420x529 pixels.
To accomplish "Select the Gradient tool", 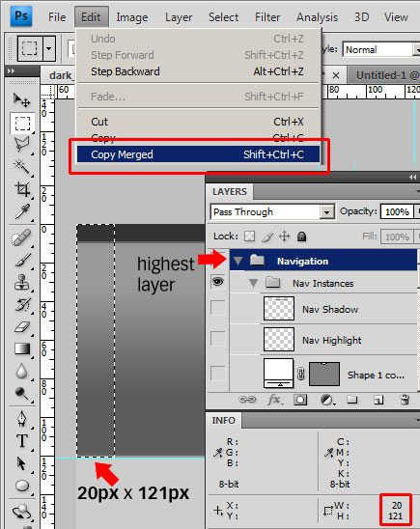I will click(x=22, y=348).
